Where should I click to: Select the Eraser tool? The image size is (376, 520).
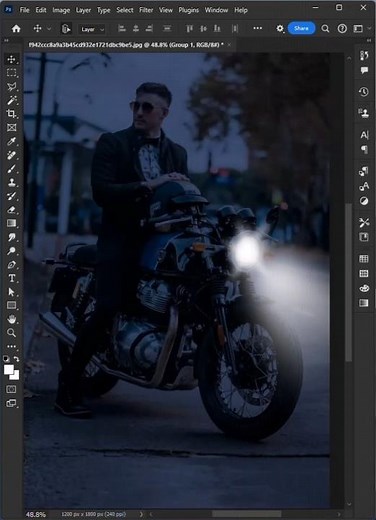pyautogui.click(x=11, y=210)
